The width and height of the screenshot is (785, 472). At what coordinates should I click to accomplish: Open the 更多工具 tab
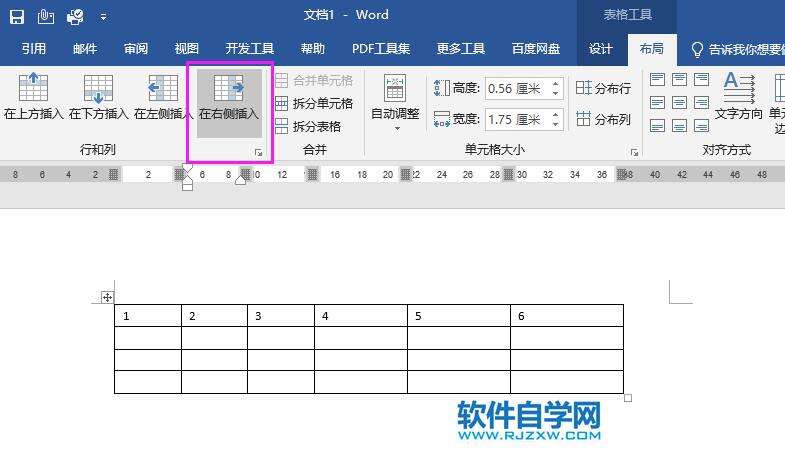pyautogui.click(x=461, y=49)
